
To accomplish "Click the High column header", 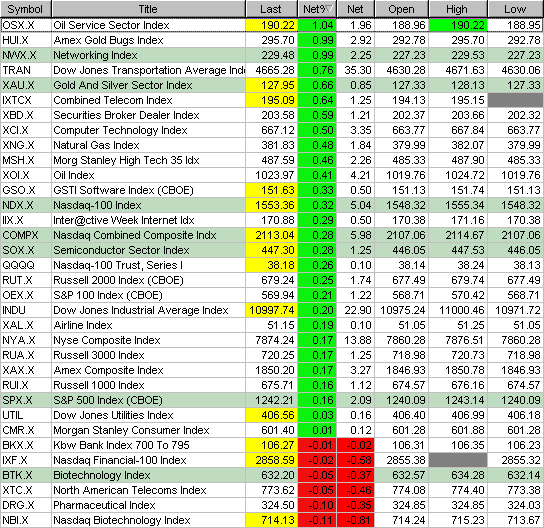I will (458, 9).
